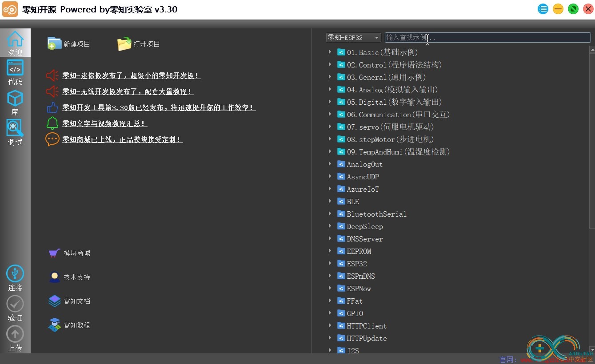This screenshot has width=595, height=364.
Task: Open link 零知文字与视频教程汇总
Action: (x=104, y=123)
